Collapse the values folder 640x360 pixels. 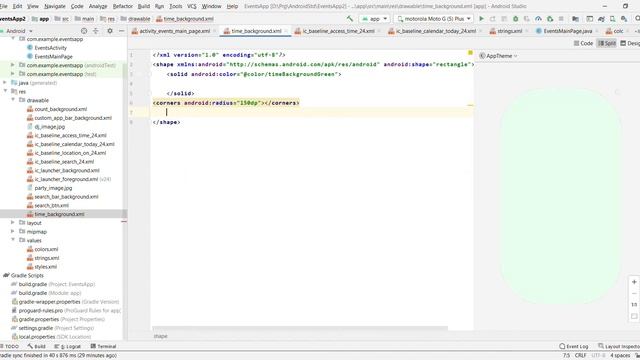(x=13, y=240)
